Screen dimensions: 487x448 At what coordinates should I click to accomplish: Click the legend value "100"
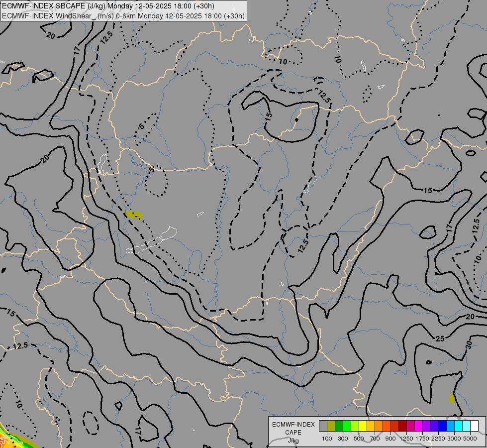pyautogui.click(x=327, y=439)
